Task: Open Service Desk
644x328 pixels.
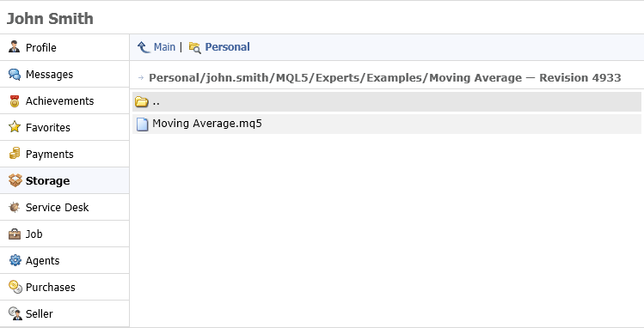Action: (x=64, y=207)
